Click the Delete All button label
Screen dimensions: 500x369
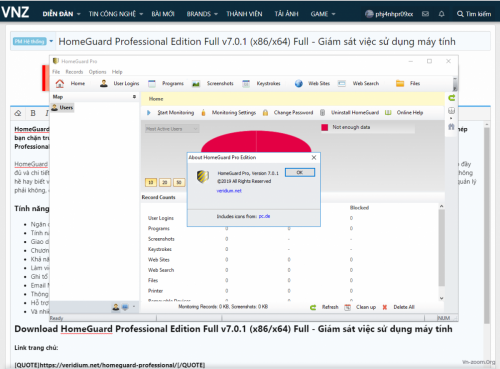coord(404,307)
